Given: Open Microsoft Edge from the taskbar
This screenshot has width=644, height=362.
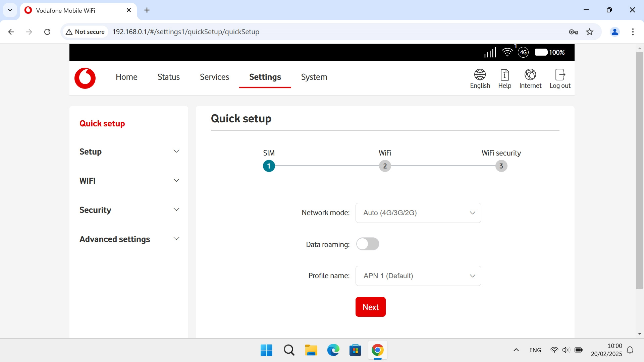Looking at the screenshot, I should [x=333, y=350].
